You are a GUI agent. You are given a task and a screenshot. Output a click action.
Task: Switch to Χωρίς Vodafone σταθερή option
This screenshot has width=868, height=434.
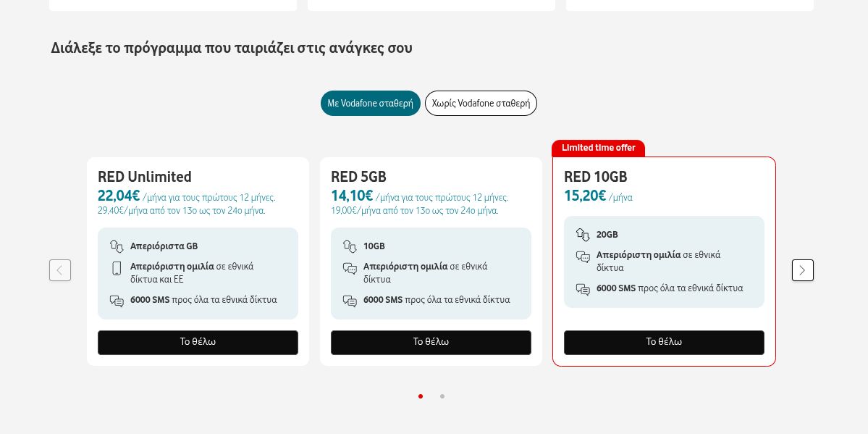point(481,103)
